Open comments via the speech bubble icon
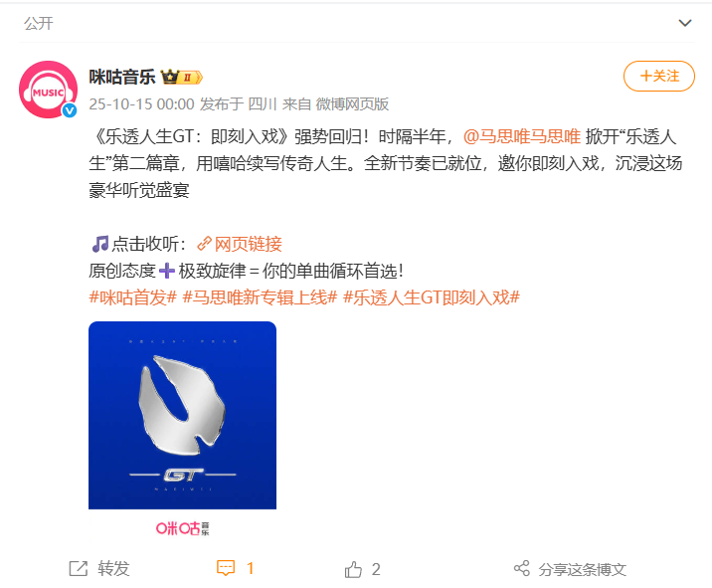 click(226, 568)
